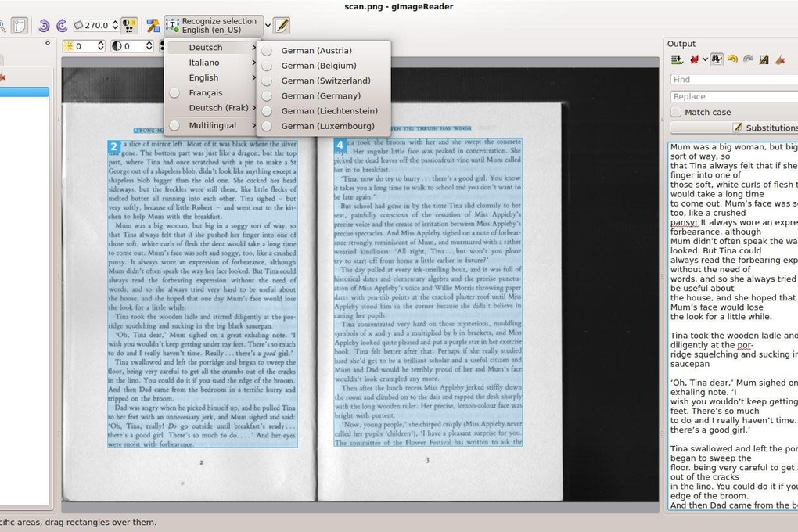The width and height of the screenshot is (798, 532).
Task: Adjust the brightness value stepper
Action: (101, 46)
